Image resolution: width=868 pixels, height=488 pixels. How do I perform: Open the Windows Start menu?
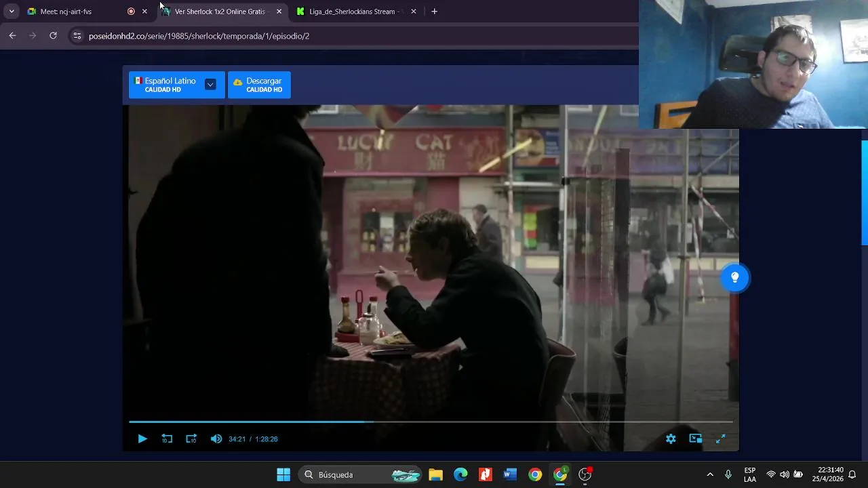coord(283,474)
